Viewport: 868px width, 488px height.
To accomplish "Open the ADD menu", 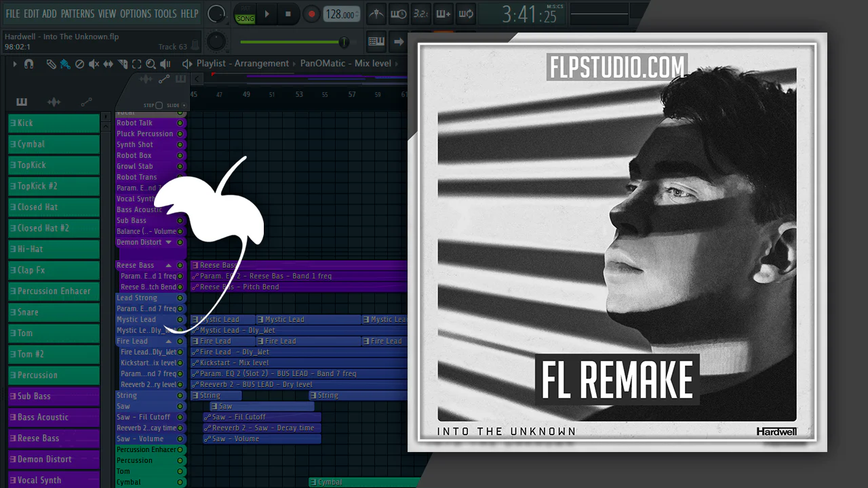I will point(50,14).
